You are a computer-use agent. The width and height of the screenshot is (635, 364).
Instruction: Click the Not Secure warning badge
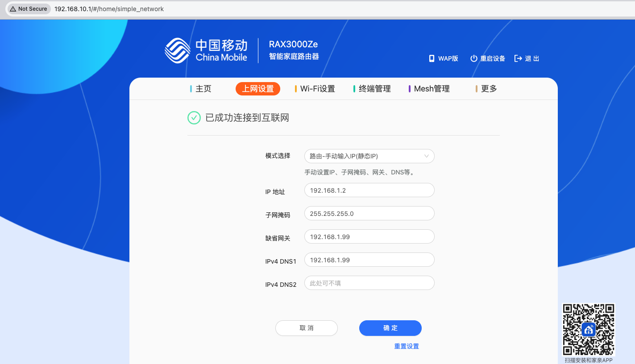click(x=29, y=9)
